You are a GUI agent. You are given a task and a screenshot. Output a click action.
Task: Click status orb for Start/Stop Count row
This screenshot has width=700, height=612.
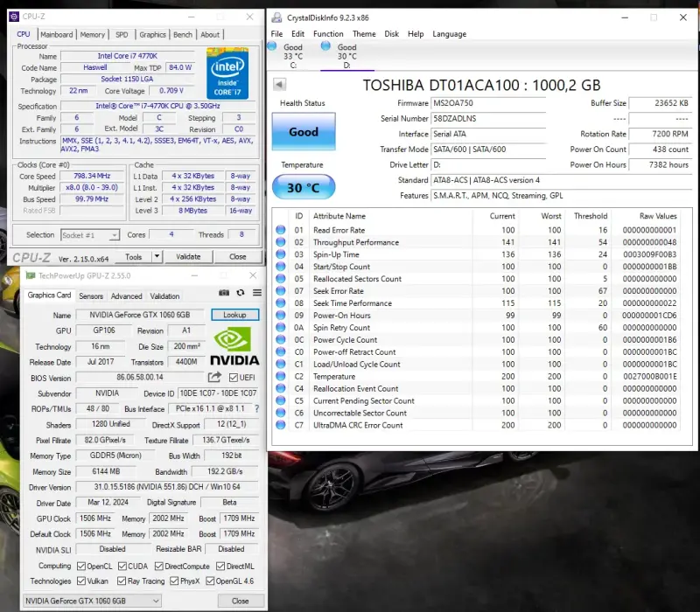tap(280, 267)
